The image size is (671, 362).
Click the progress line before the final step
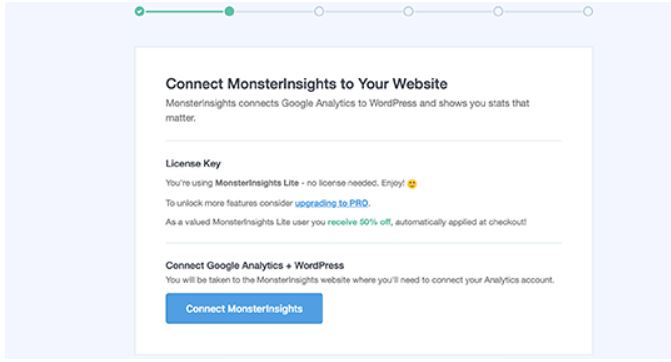543,12
